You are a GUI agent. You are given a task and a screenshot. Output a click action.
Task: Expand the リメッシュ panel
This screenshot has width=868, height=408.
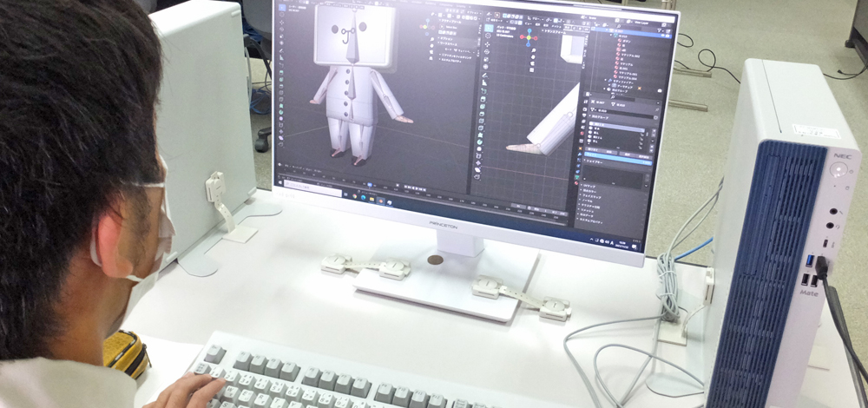[587, 211]
